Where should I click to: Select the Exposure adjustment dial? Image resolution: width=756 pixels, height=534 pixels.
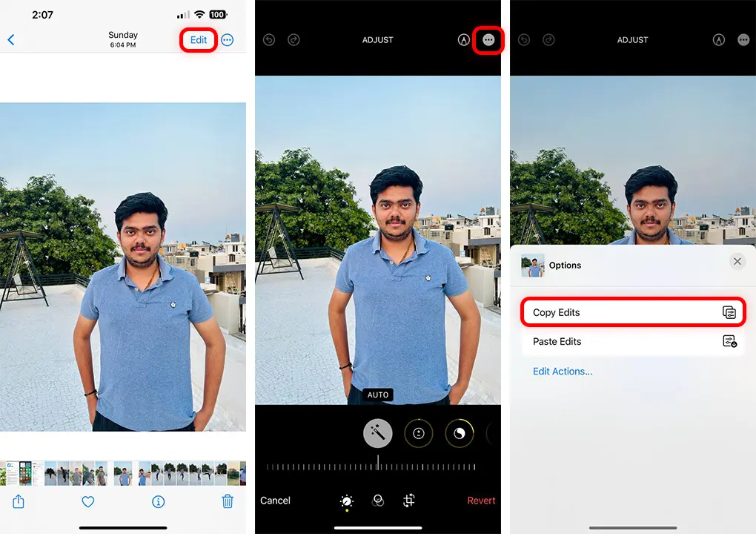tap(419, 433)
